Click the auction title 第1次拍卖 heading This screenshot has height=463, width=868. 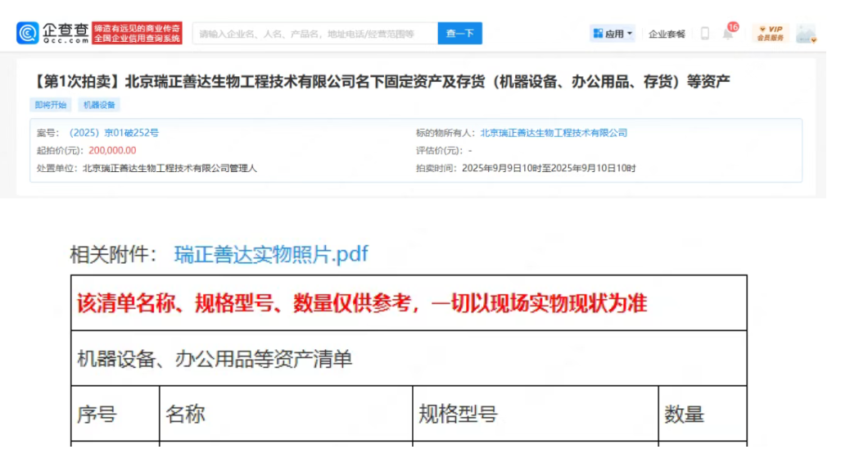(x=382, y=81)
